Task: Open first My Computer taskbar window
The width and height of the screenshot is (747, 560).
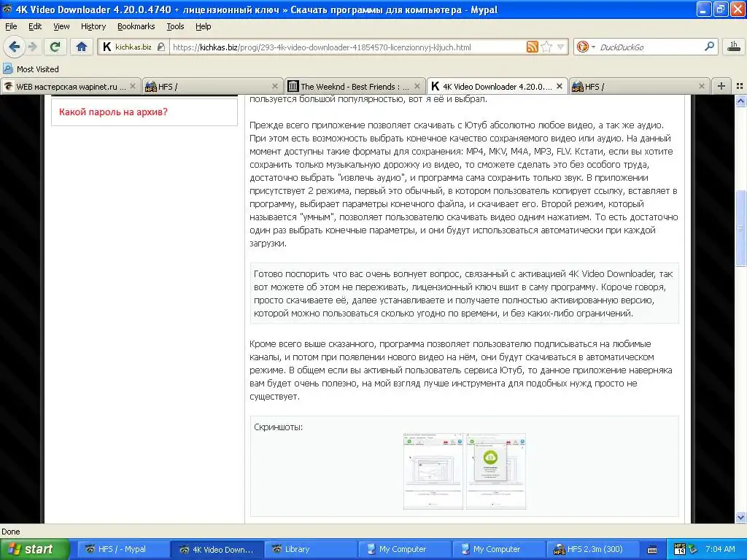Action: (403, 549)
